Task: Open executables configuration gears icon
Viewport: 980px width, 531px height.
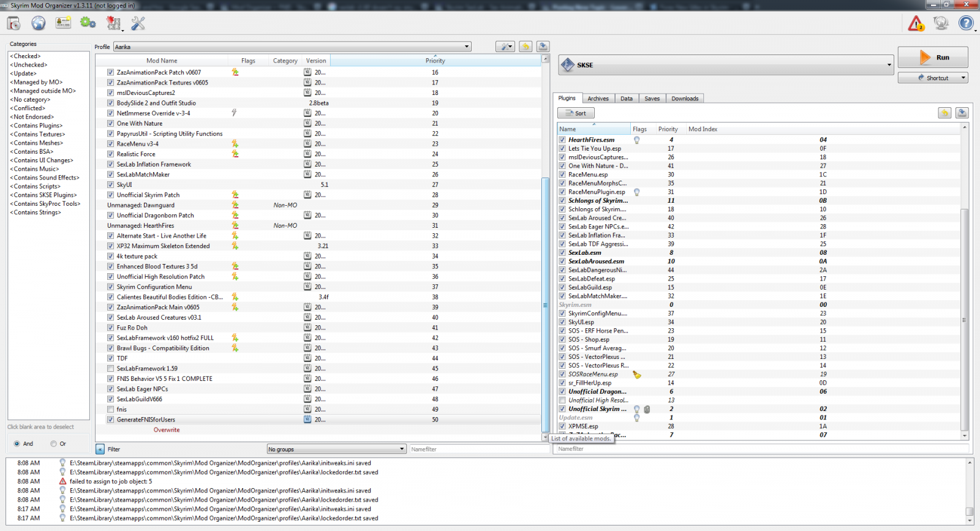Action: coord(88,23)
